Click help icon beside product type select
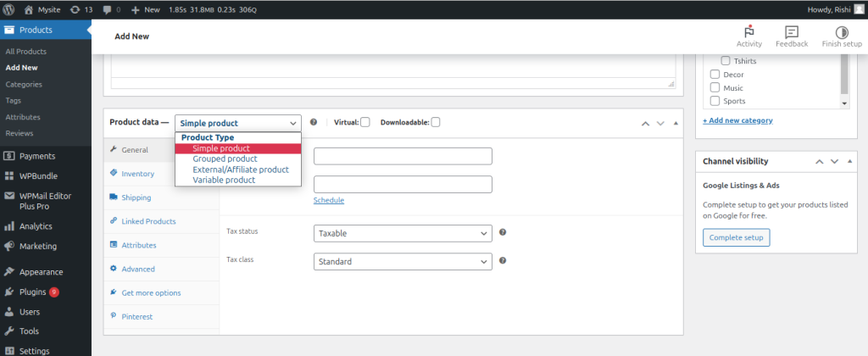868x356 pixels. [x=314, y=122]
